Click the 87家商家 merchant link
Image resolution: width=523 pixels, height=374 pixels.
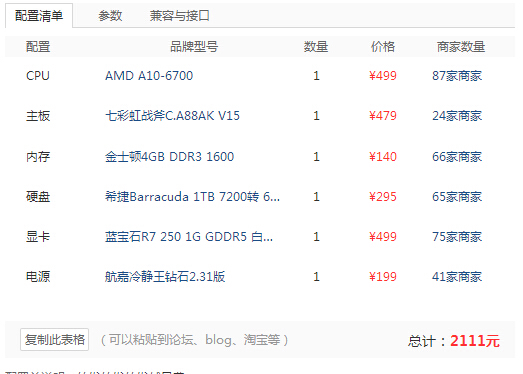pos(457,76)
